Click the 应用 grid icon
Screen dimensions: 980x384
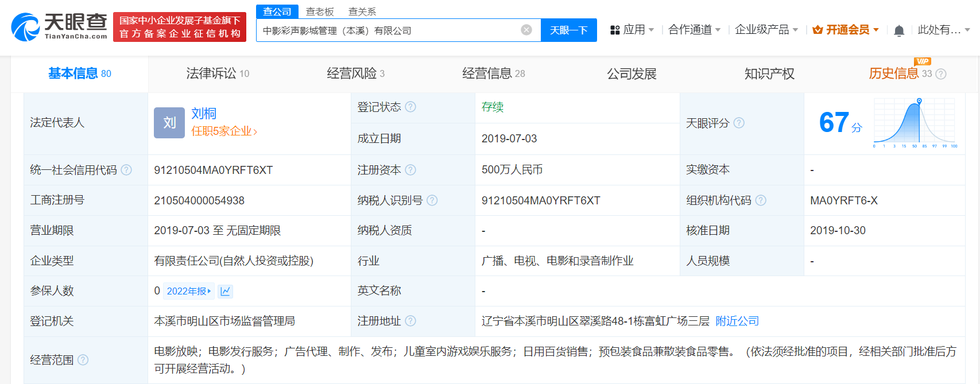click(x=615, y=30)
